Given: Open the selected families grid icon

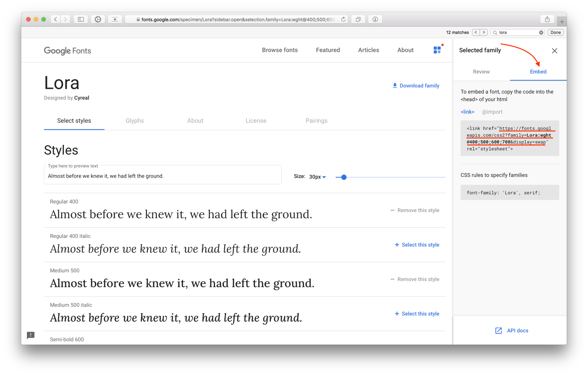Looking at the screenshot, I should 437,50.
